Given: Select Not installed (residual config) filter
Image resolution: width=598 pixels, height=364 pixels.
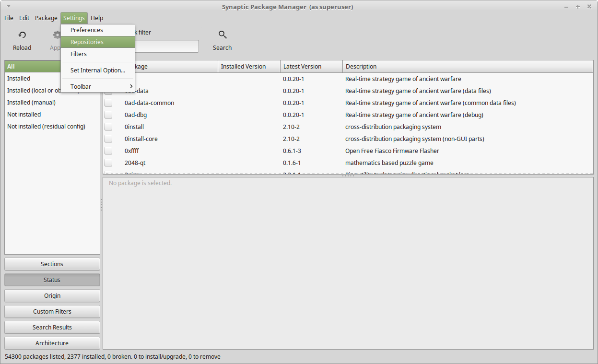Looking at the screenshot, I should (52, 126).
